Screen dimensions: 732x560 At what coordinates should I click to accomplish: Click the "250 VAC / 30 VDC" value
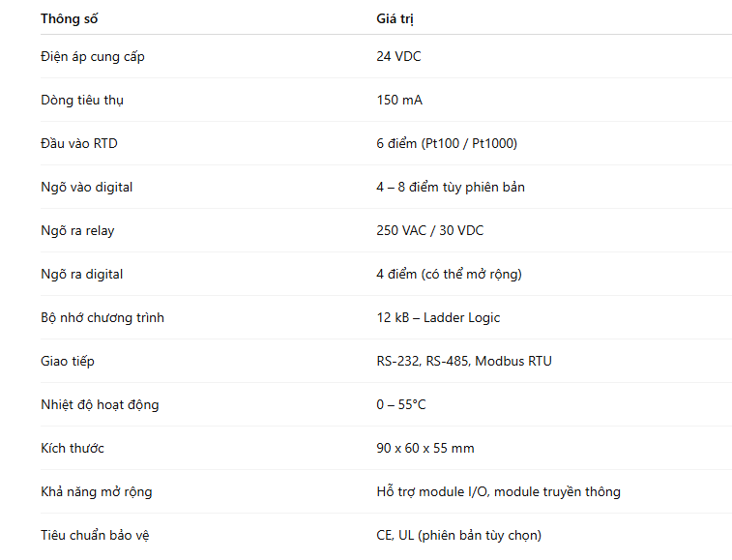click(x=429, y=230)
